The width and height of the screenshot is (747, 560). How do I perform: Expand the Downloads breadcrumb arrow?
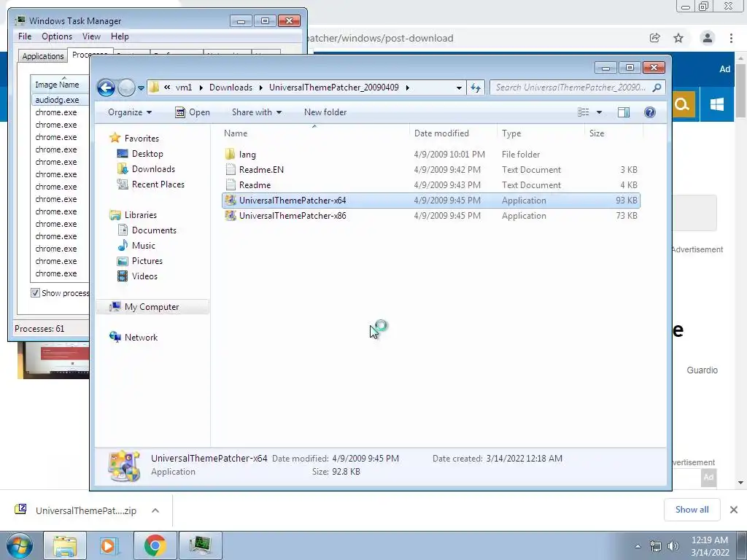tap(260, 87)
